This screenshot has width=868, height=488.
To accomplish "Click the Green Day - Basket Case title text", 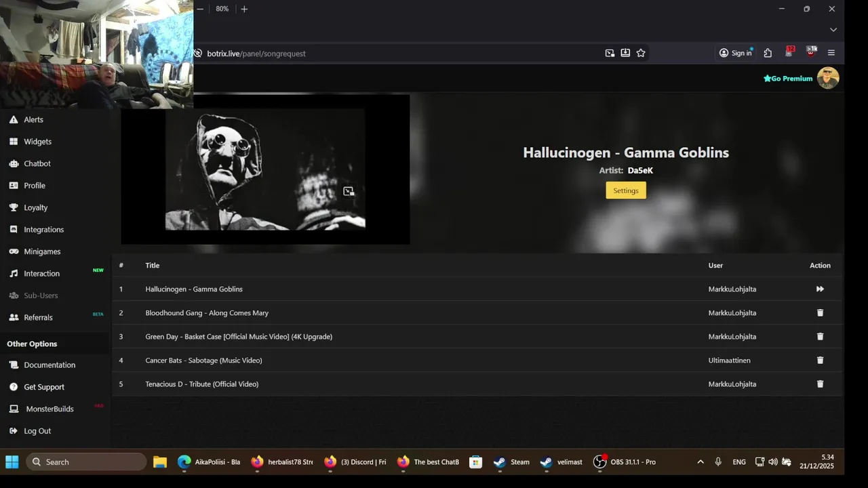I will pyautogui.click(x=239, y=337).
